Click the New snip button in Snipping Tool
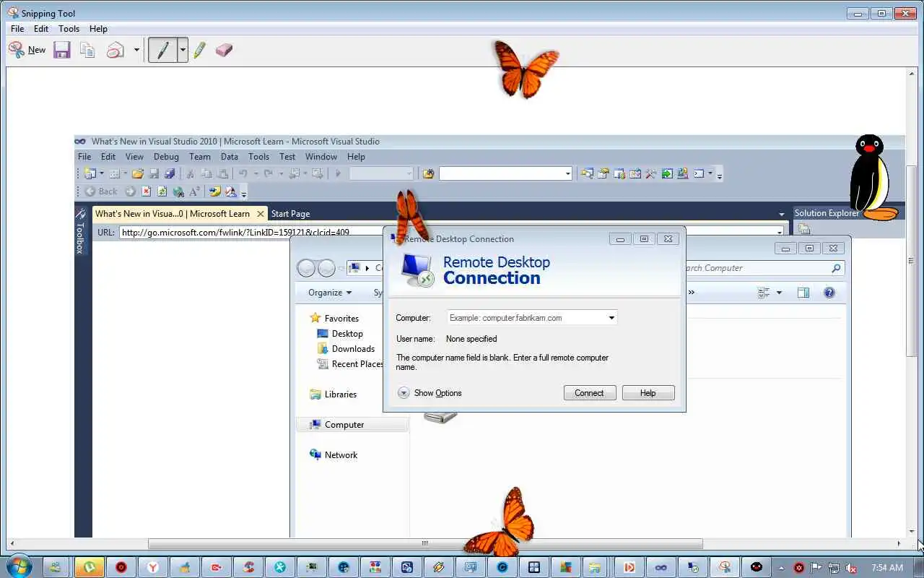 (x=27, y=50)
